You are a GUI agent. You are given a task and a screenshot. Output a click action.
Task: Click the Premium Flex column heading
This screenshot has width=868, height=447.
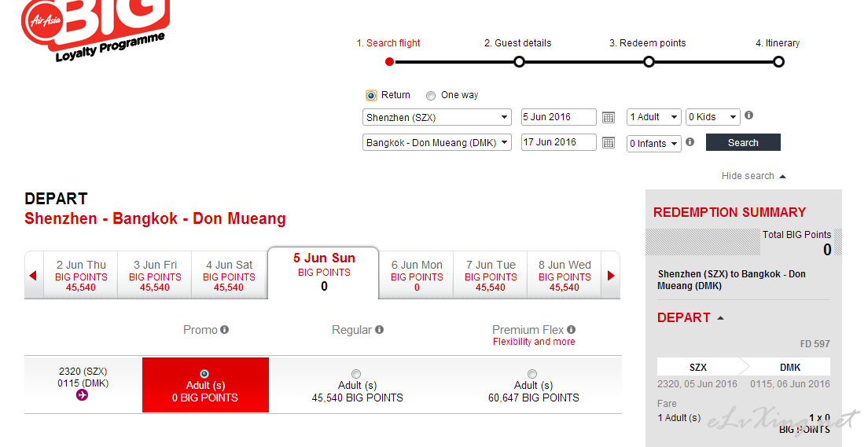click(528, 330)
